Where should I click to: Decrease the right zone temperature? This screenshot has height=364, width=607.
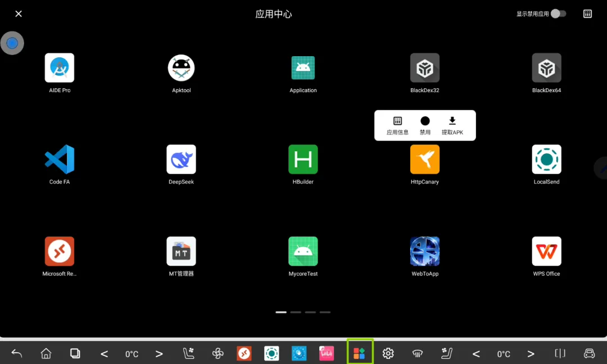pos(476,353)
